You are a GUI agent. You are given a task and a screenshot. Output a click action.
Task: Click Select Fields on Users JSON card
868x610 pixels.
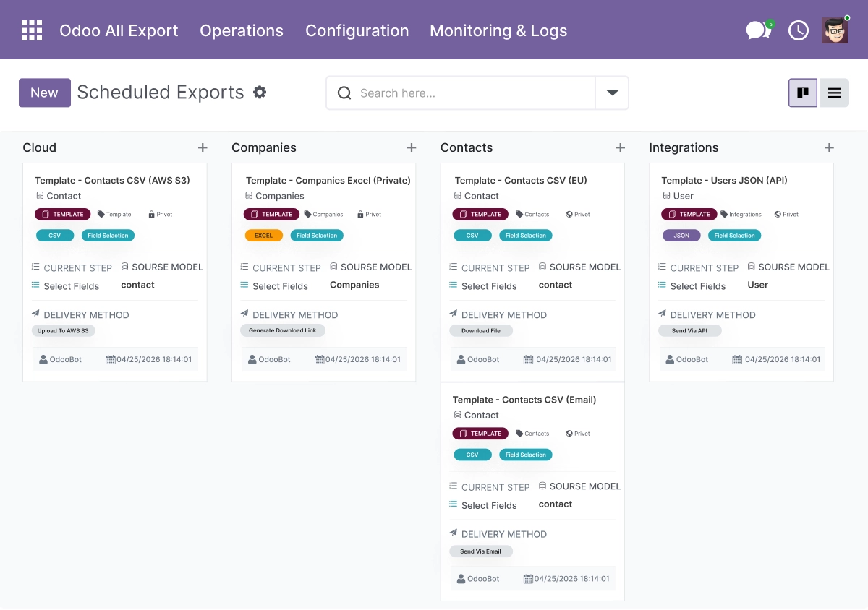tap(697, 286)
